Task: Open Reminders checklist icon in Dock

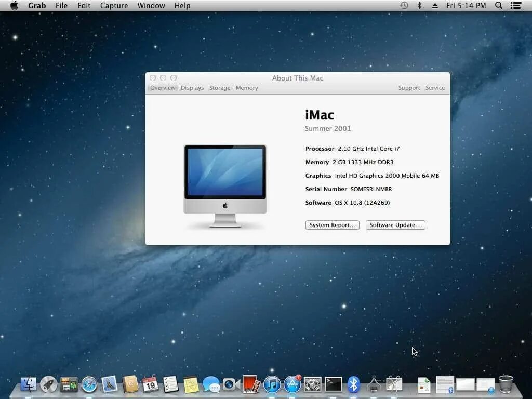Action: pos(170,385)
